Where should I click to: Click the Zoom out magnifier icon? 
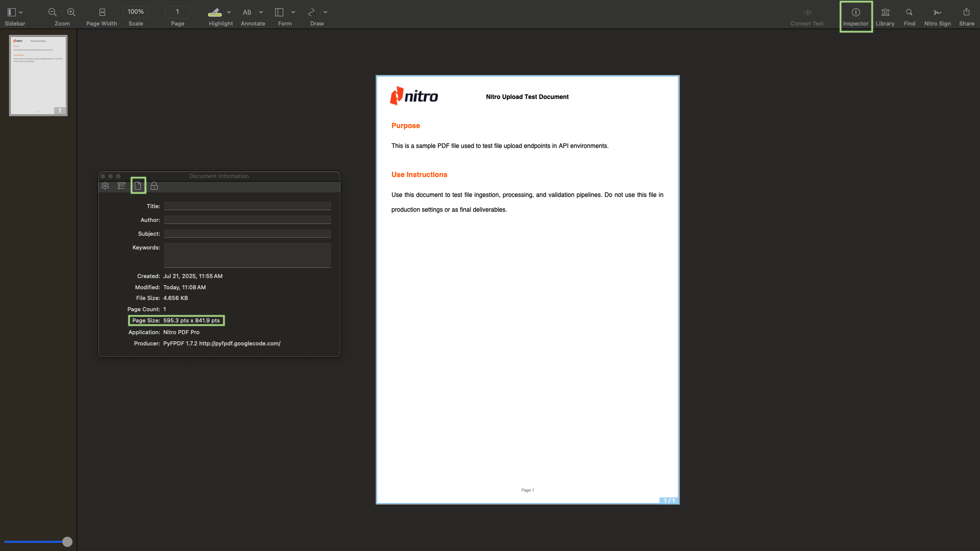coord(52,12)
